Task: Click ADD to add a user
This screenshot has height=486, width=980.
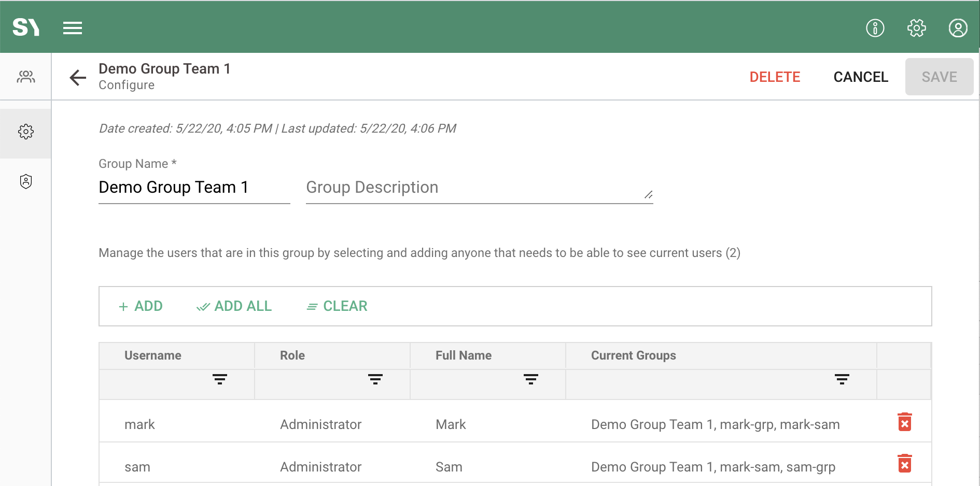Action: tap(141, 306)
